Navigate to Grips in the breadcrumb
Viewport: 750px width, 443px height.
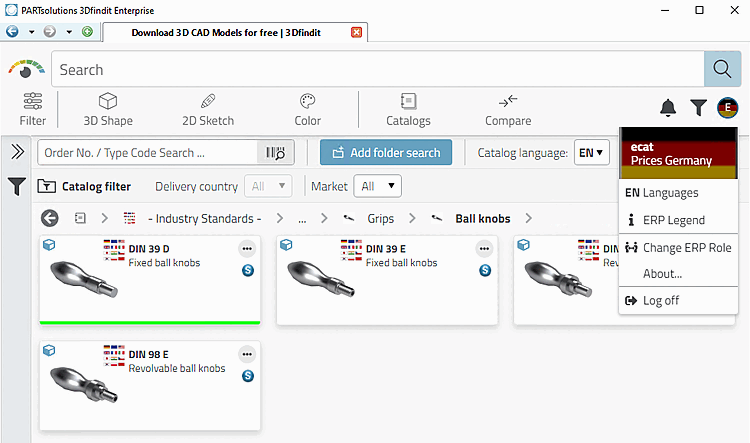379,218
